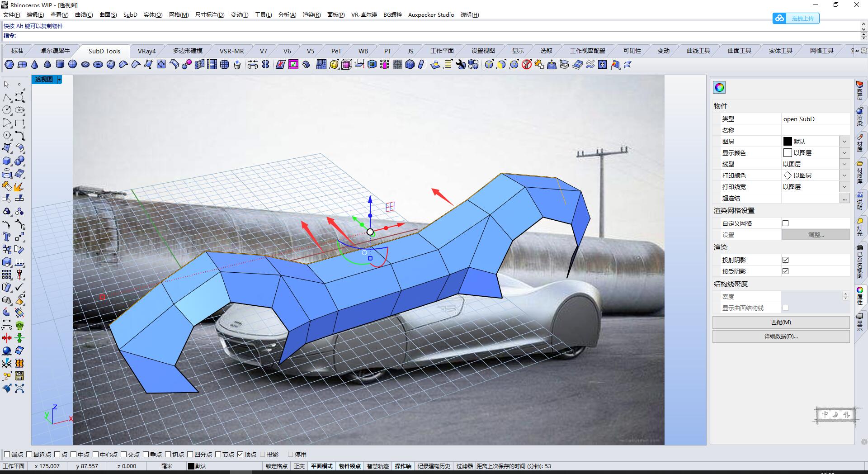Uncheck the 顶点 osnap checkbox
Viewport: 868px width, 474px height.
click(x=241, y=455)
